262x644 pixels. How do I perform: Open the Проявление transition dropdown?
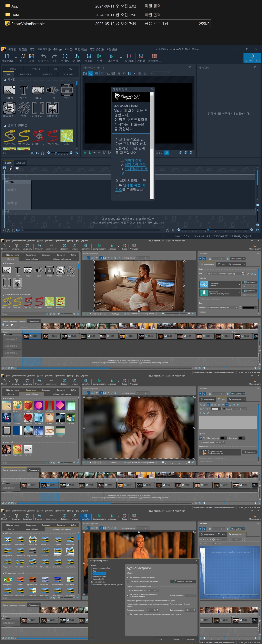220,284
